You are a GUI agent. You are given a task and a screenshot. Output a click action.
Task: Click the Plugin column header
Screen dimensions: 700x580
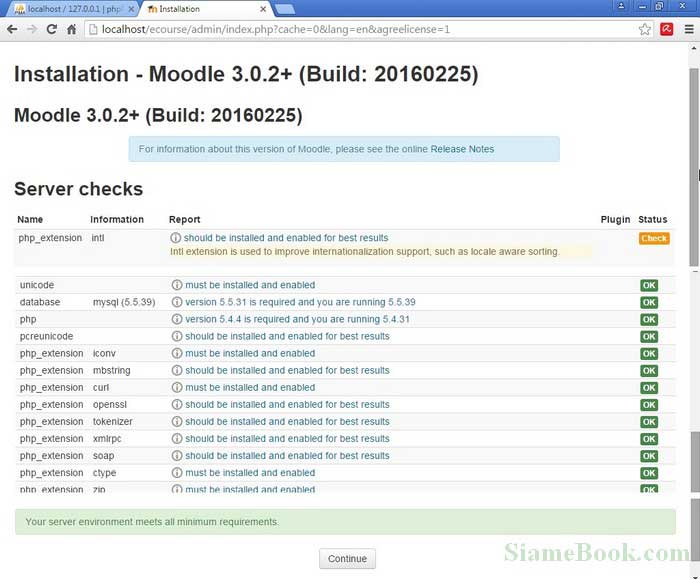(x=615, y=220)
